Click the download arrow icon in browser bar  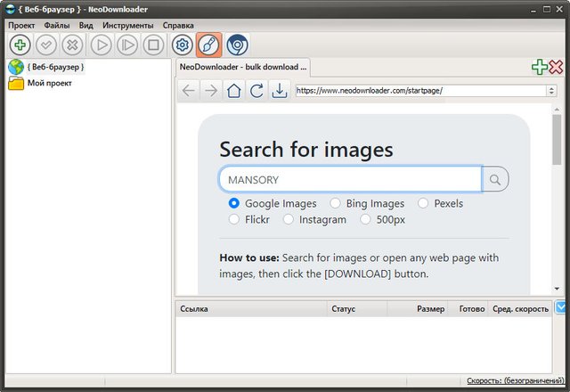(280, 90)
